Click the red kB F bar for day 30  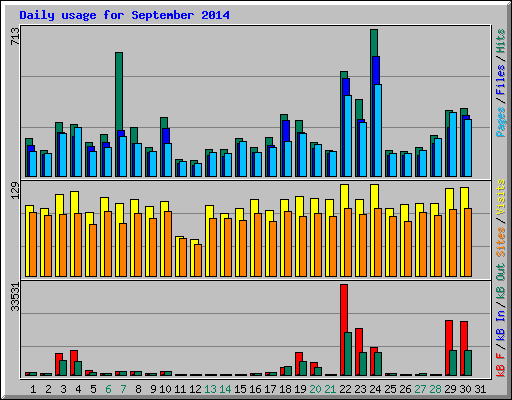[464, 336]
